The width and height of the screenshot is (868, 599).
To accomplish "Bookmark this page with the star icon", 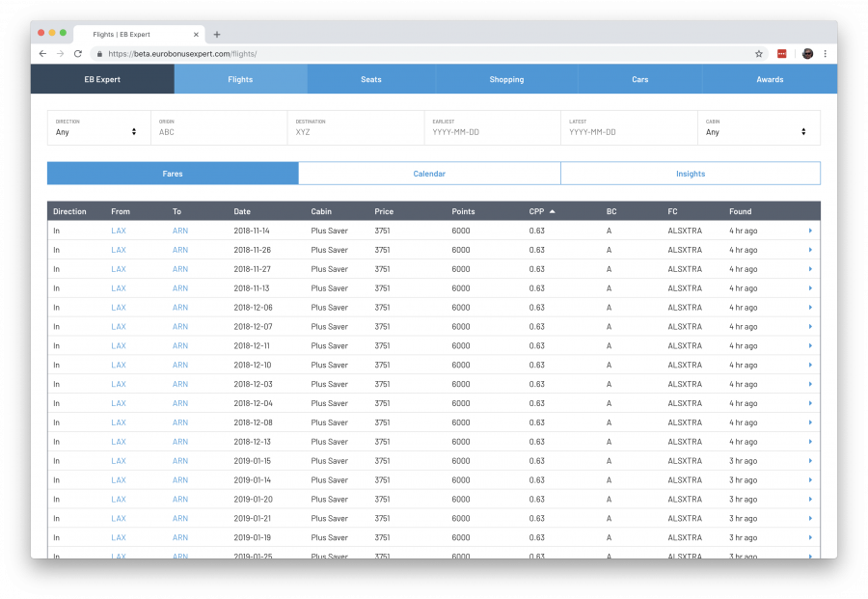I will 759,54.
